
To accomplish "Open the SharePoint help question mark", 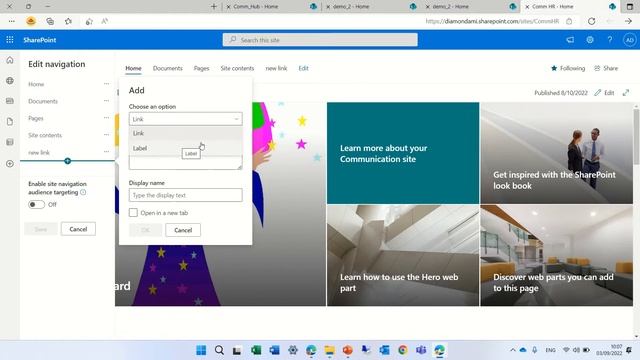I will pyautogui.click(x=609, y=40).
